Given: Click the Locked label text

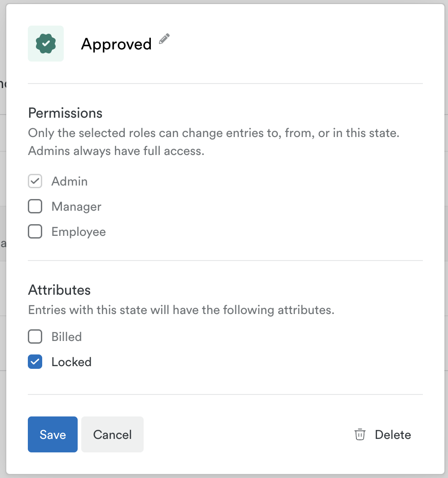Looking at the screenshot, I should [71, 362].
